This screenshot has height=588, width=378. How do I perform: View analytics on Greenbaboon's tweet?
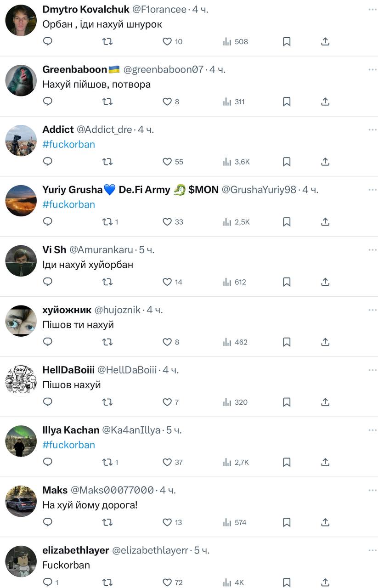click(x=235, y=102)
